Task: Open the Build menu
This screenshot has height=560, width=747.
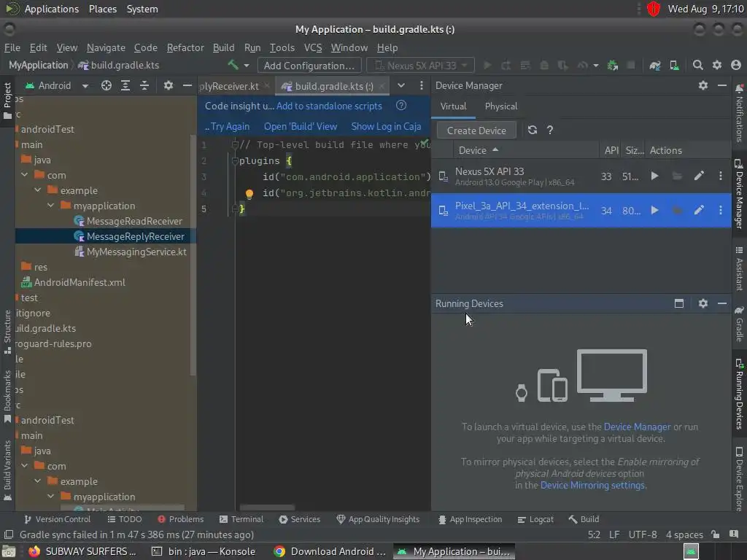Action: click(223, 47)
